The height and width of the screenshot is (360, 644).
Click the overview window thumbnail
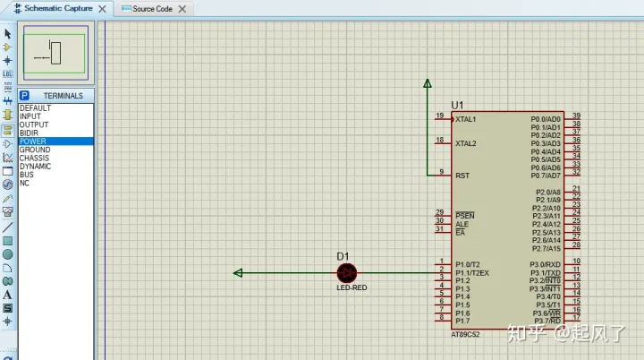click(55, 53)
